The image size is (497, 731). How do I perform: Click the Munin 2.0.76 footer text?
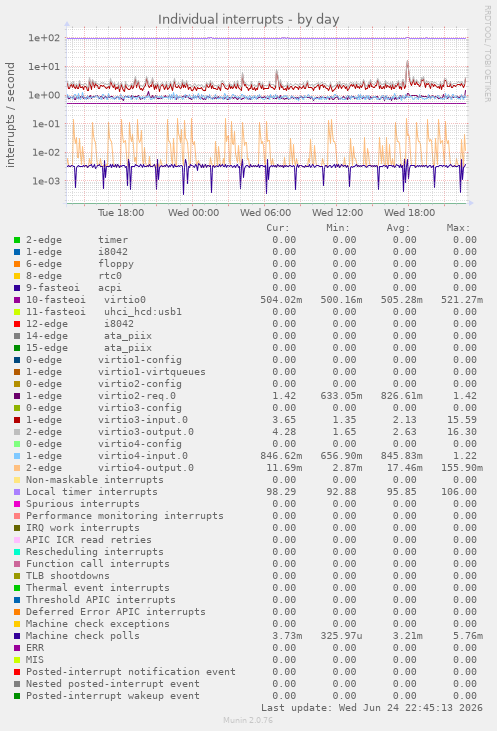[248, 720]
